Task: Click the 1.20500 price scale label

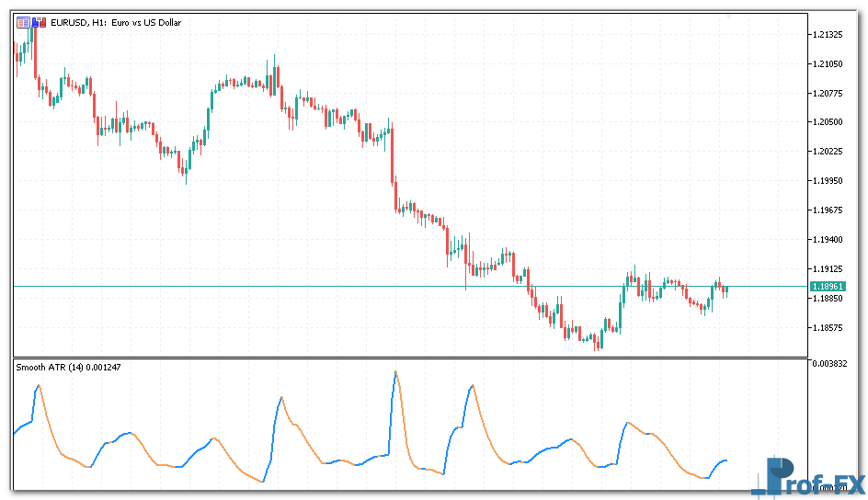Action: pos(828,122)
